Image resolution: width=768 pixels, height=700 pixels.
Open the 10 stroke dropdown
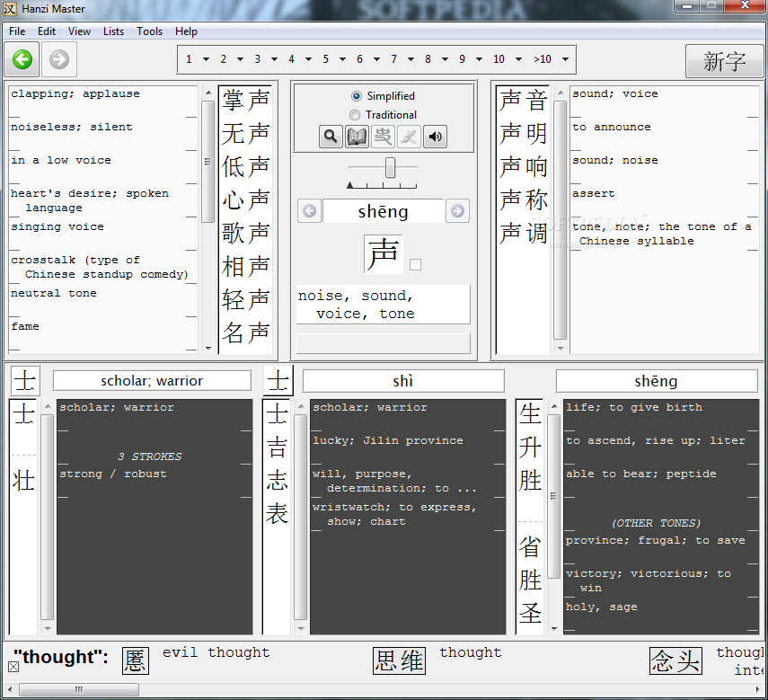coord(518,59)
